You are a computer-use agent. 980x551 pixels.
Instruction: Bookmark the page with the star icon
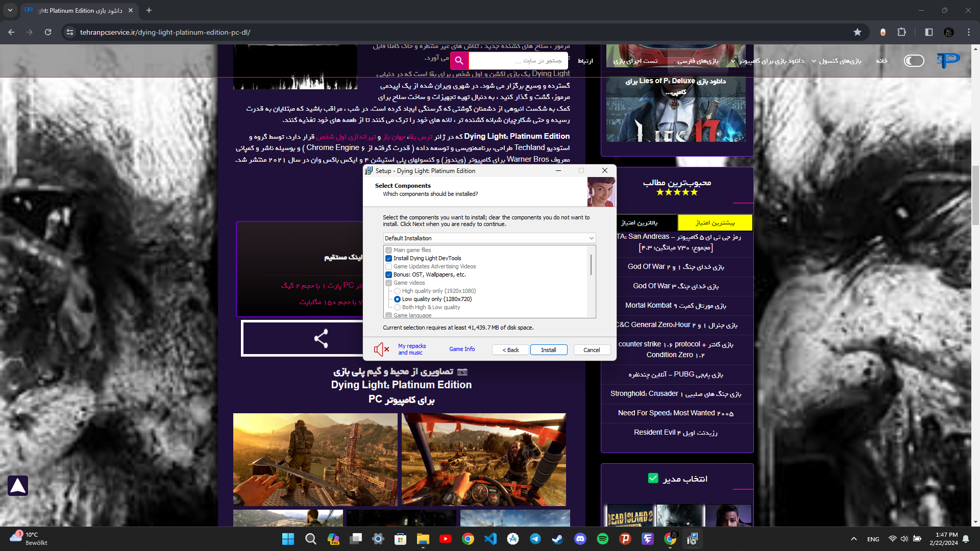[857, 32]
